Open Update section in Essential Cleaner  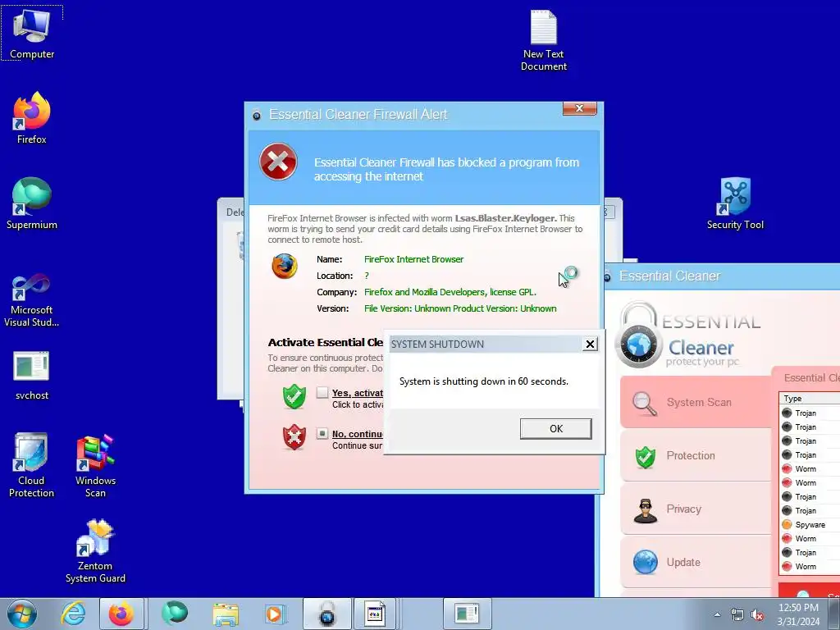[696, 563]
